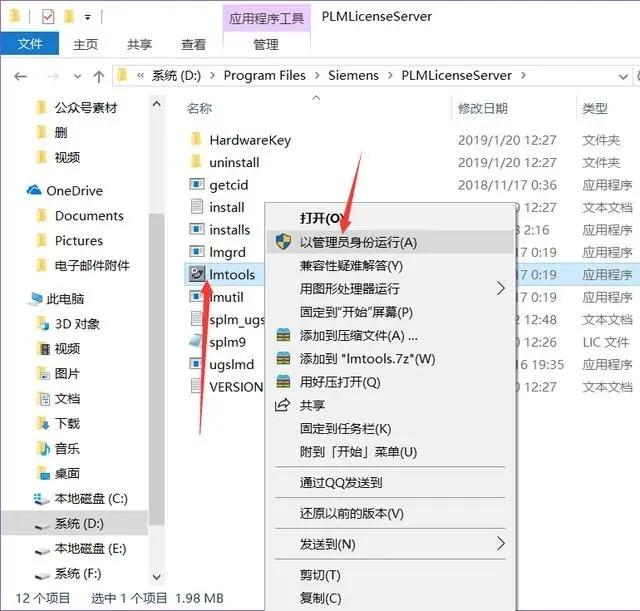Click the VERSION document icon
The height and width of the screenshot is (611, 640).
pyautogui.click(x=196, y=386)
